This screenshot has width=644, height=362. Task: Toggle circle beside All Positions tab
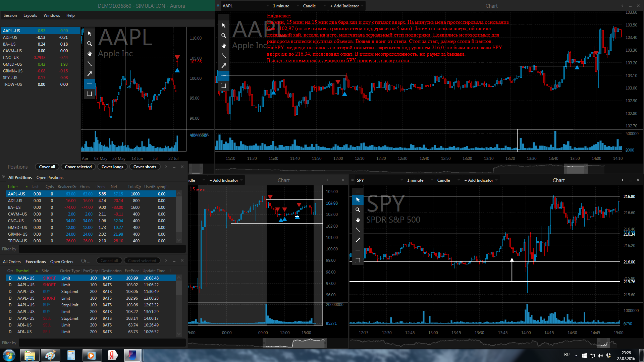point(3,177)
